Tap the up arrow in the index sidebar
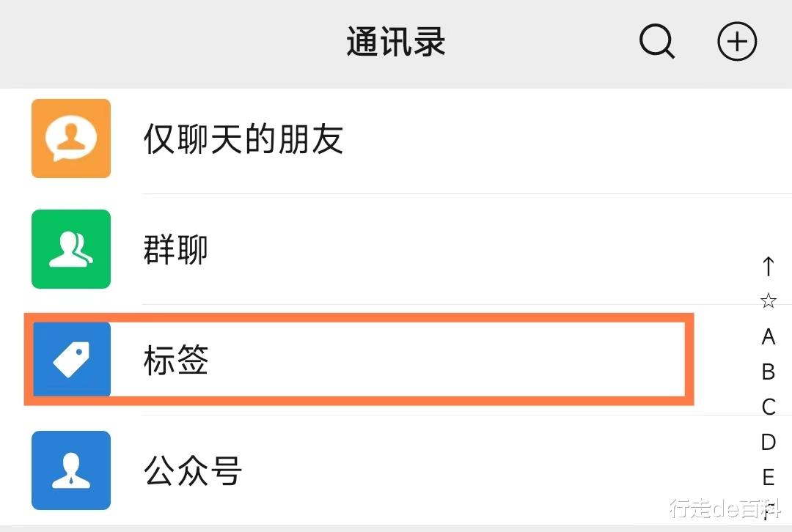The width and height of the screenshot is (792, 532). 768,267
